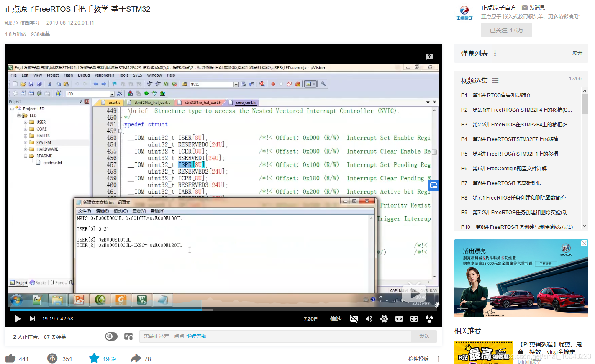Toggle the 弹 danmaku switch
Image resolution: width=595 pixels, height=364 pixels.
click(111, 336)
